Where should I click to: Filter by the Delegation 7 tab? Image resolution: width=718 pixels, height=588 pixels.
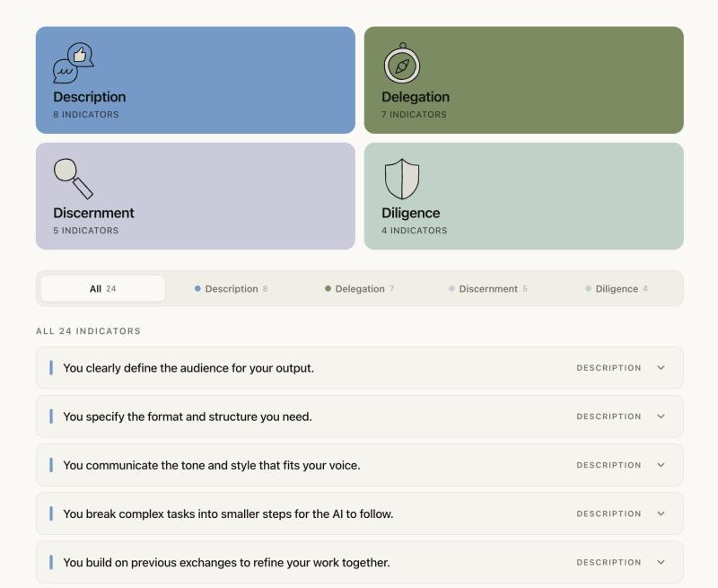point(359,289)
